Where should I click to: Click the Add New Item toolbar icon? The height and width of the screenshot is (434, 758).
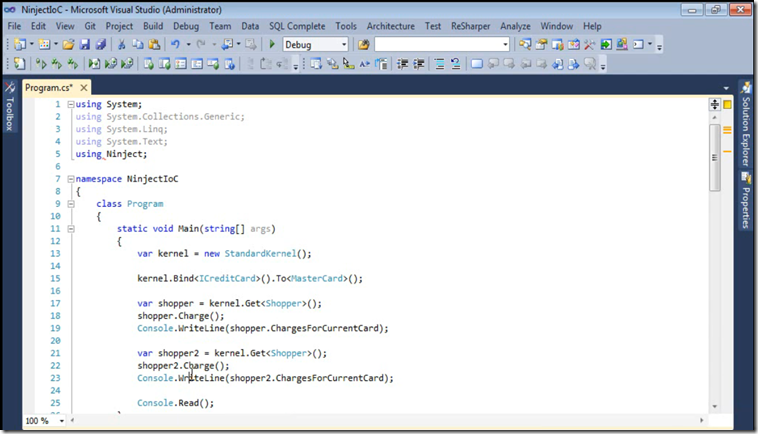(44, 44)
